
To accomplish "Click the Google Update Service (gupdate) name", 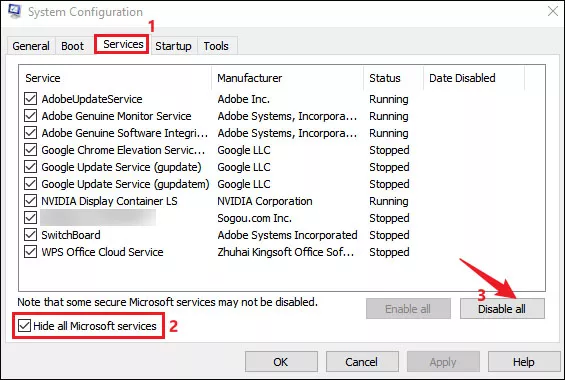I will [121, 167].
